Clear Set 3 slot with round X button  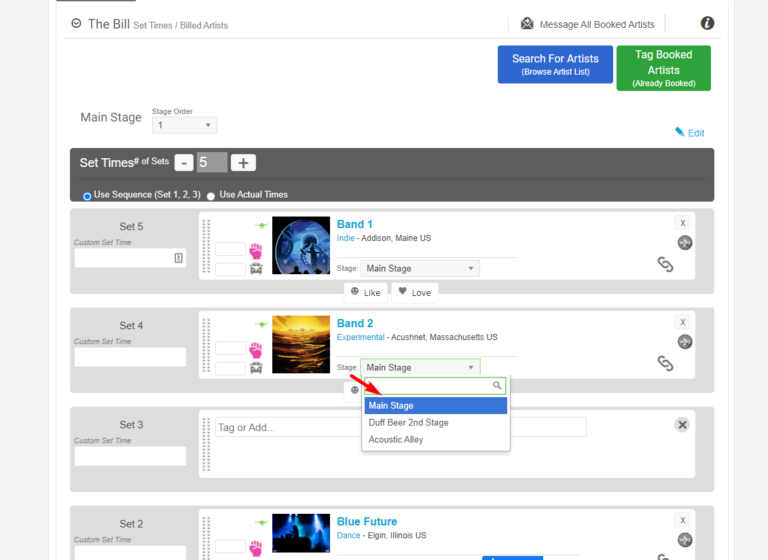click(682, 424)
